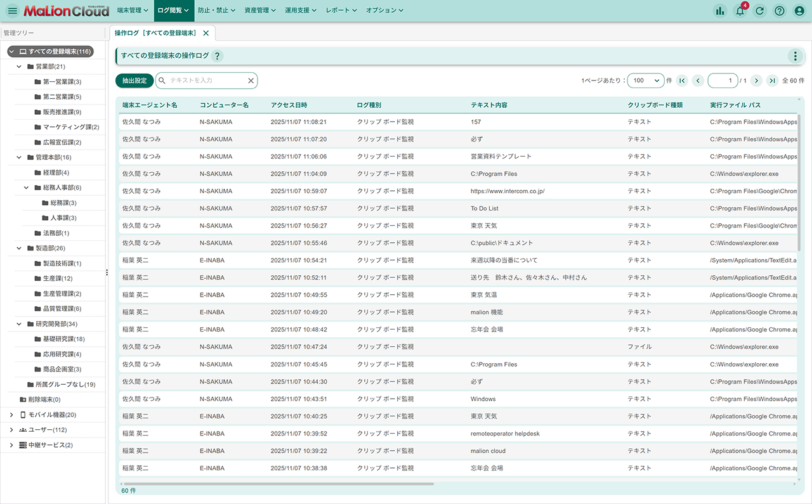The width and height of the screenshot is (812, 504).
Task: Expand the モバイル機器 tree node
Action: click(11, 415)
